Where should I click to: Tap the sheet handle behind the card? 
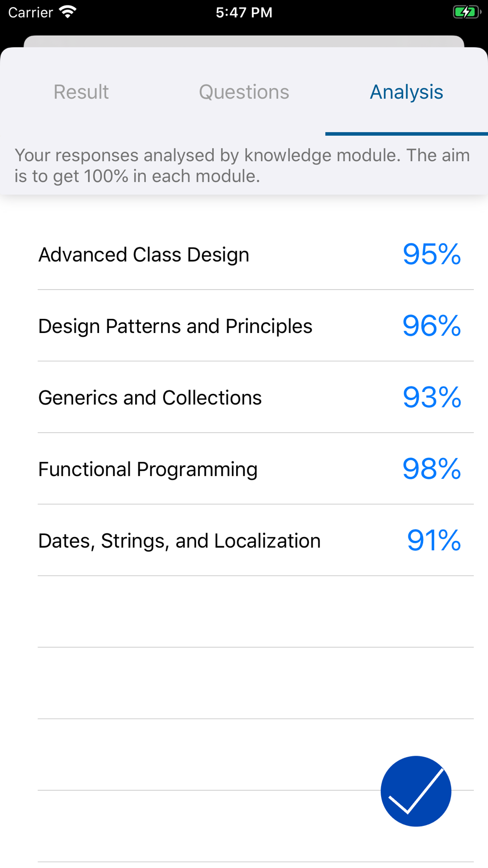click(x=244, y=41)
